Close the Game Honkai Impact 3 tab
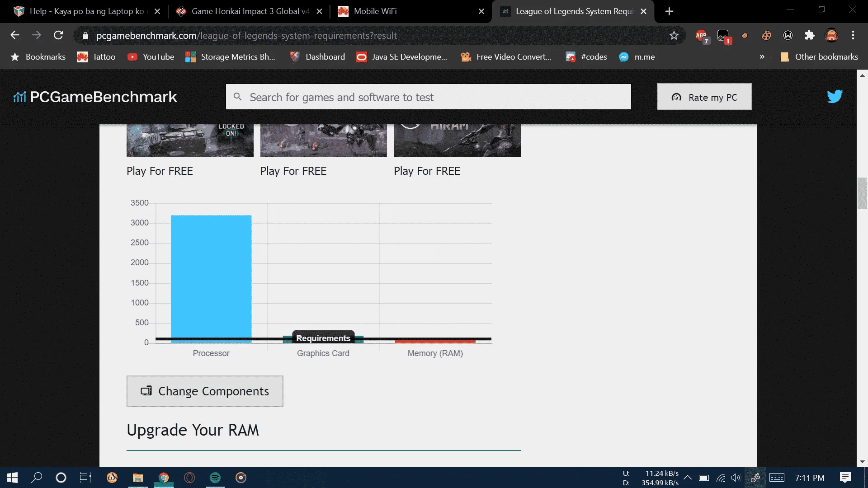 tap(320, 11)
